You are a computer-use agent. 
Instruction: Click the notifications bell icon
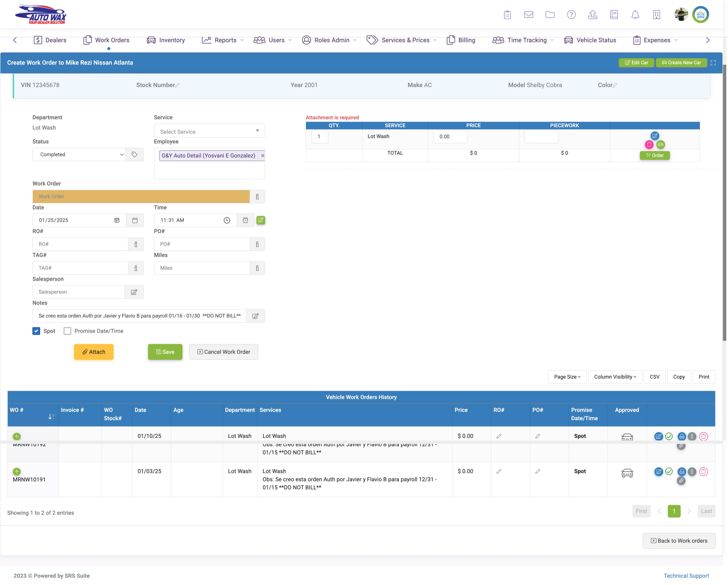coord(635,14)
